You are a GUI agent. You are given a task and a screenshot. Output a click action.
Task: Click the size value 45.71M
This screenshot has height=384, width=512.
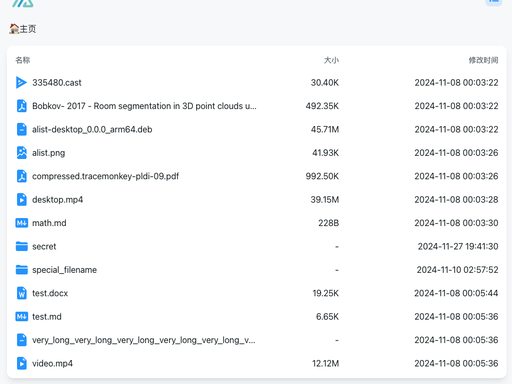click(x=325, y=129)
